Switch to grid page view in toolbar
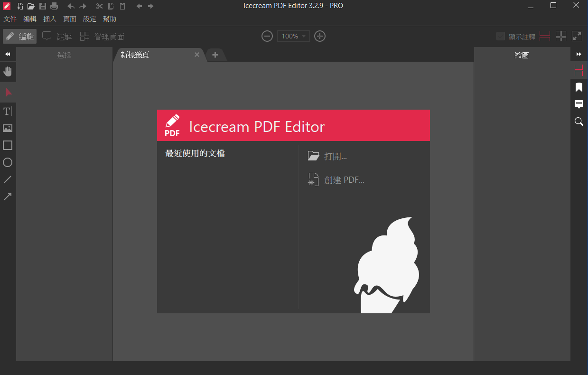This screenshot has height=375, width=588. 561,36
